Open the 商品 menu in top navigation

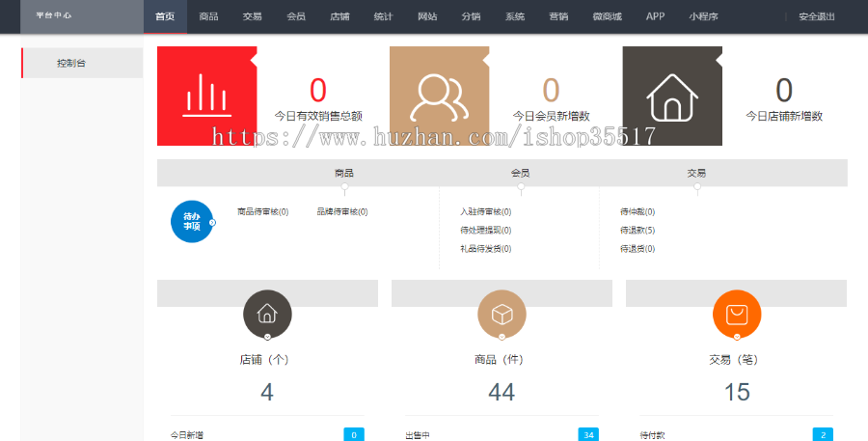[x=208, y=16]
